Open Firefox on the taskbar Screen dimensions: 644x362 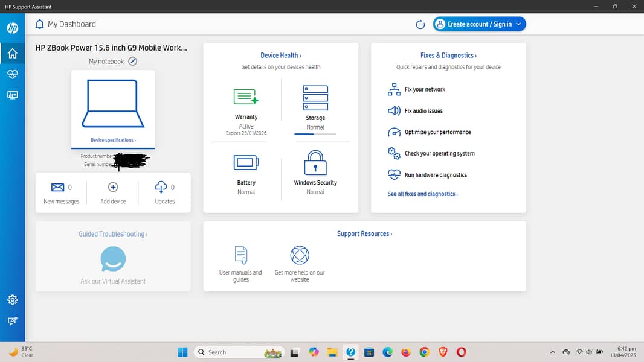(x=406, y=352)
